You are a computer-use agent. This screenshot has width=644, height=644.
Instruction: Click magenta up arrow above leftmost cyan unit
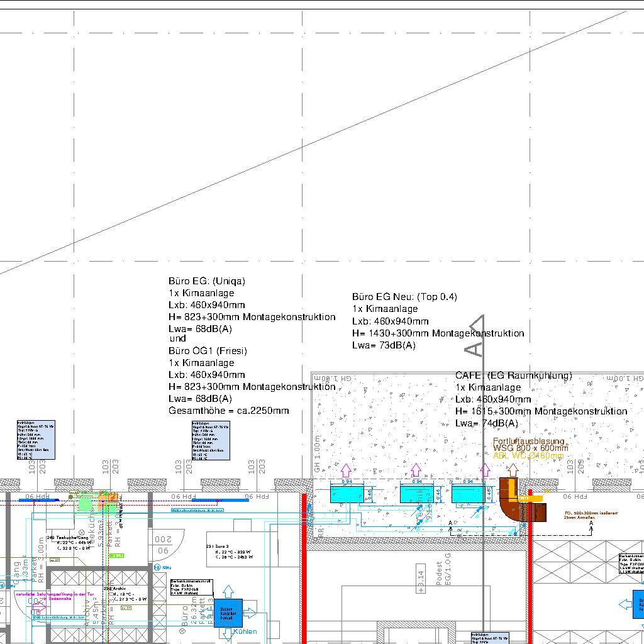point(347,470)
